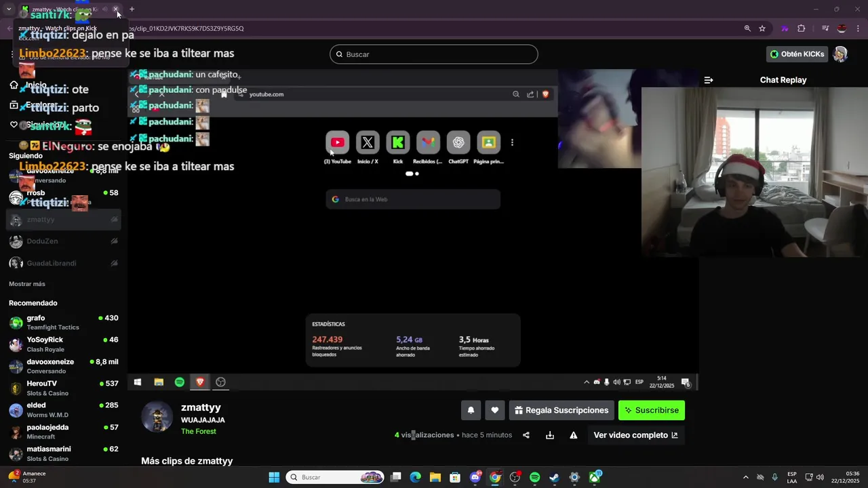Open HerouTV Slots & Casino channel
The height and width of the screenshot is (488, 868).
click(64, 388)
